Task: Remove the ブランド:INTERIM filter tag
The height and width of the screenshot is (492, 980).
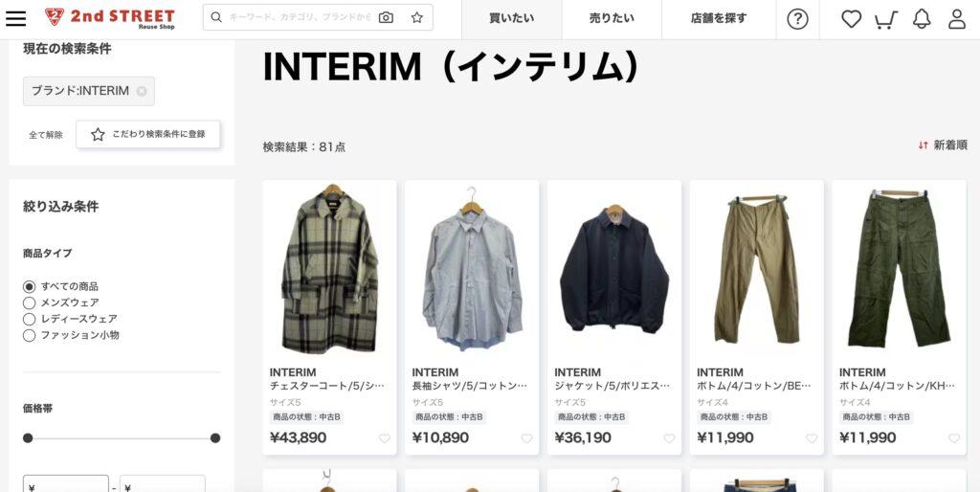Action: 142,91
